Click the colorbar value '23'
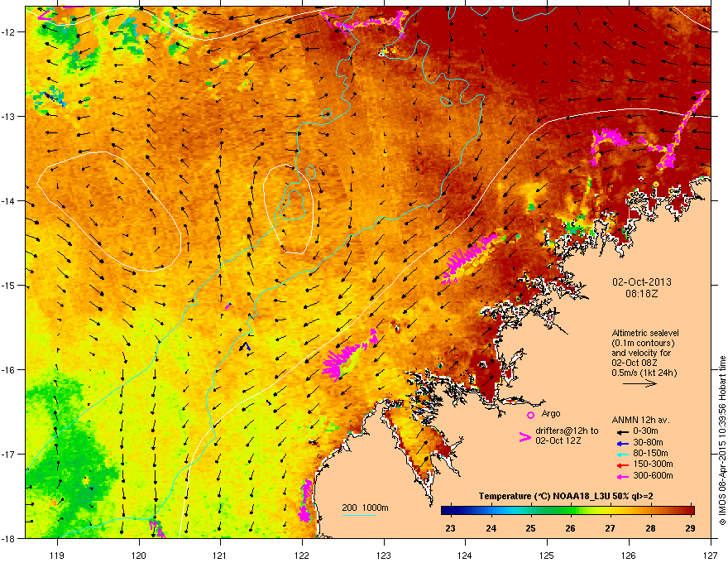Screen dimensions: 728x563 tap(450, 528)
